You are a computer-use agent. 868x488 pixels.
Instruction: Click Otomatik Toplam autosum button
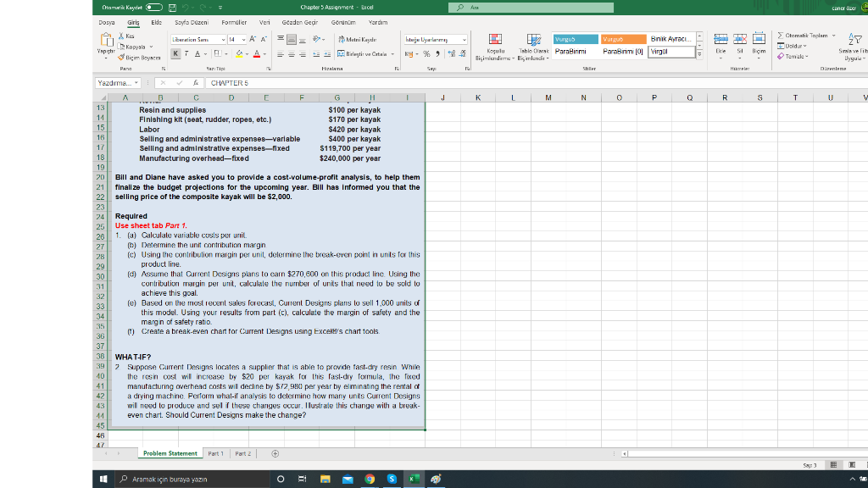tap(803, 36)
